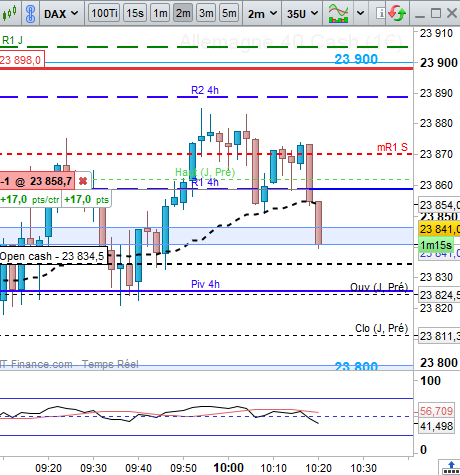Viewport: 460px width, 475px height.
Task: Close the chart window
Action: 452,13
